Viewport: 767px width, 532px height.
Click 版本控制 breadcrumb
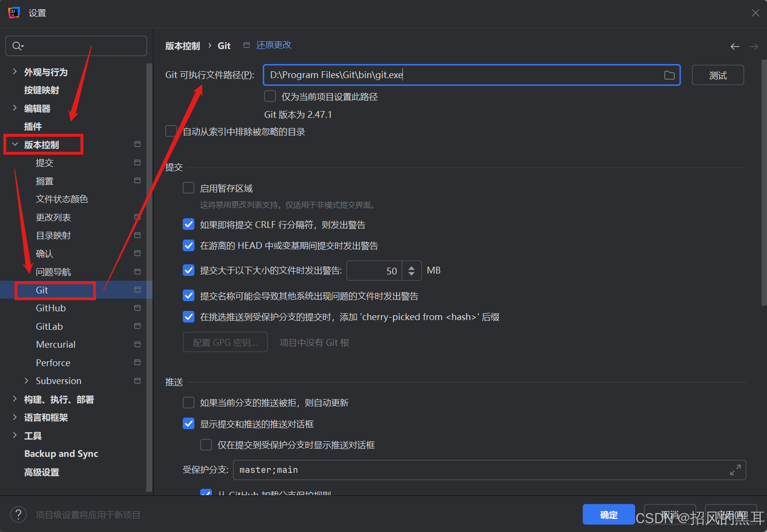click(x=183, y=46)
